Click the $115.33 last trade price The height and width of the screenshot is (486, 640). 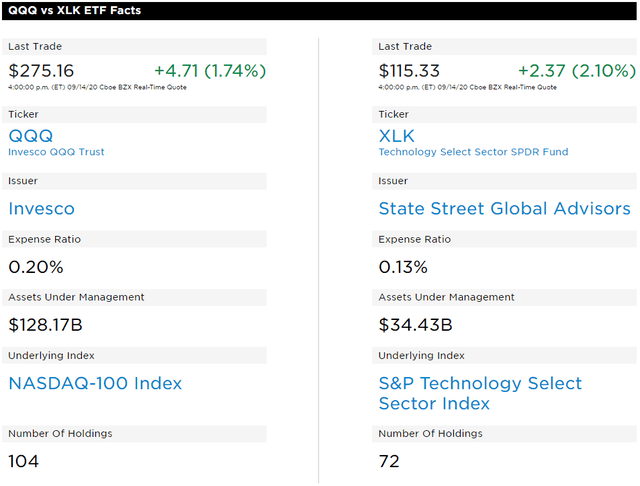pyautogui.click(x=411, y=71)
